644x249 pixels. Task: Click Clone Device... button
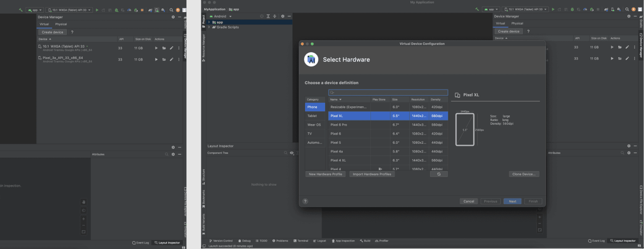point(524,174)
